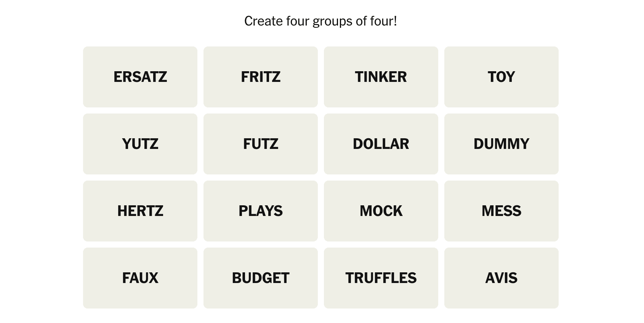The height and width of the screenshot is (323, 644).
Task: Pick the HERTZ card
Action: (140, 211)
